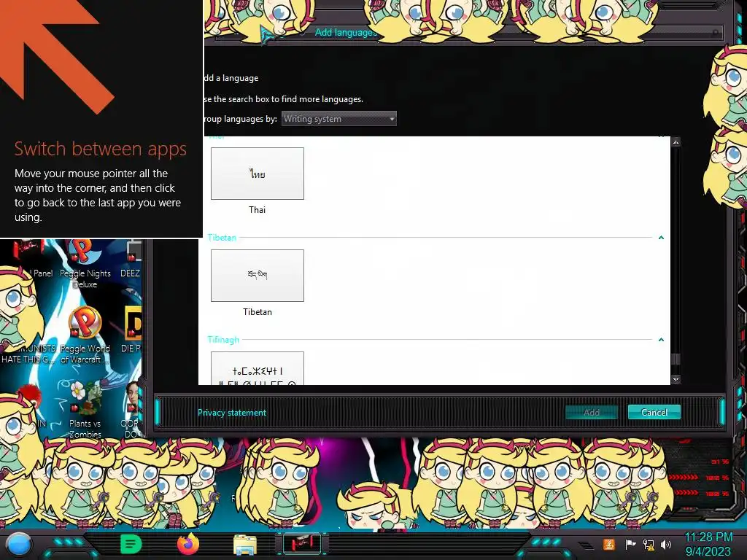
Task: Select the Tifinagh language tile
Action: [x=258, y=368]
